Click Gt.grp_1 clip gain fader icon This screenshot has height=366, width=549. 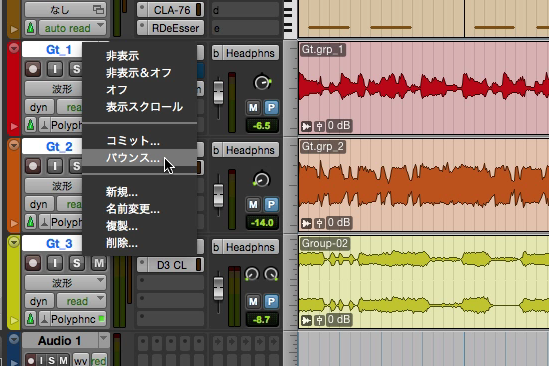319,126
